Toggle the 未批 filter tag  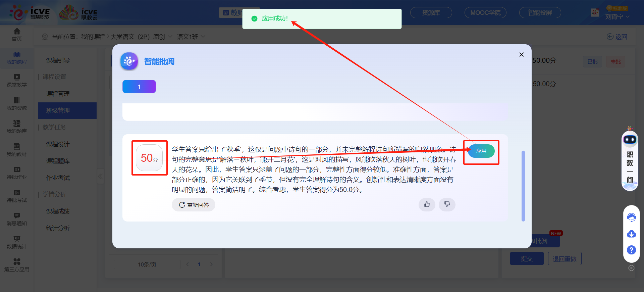(x=615, y=62)
